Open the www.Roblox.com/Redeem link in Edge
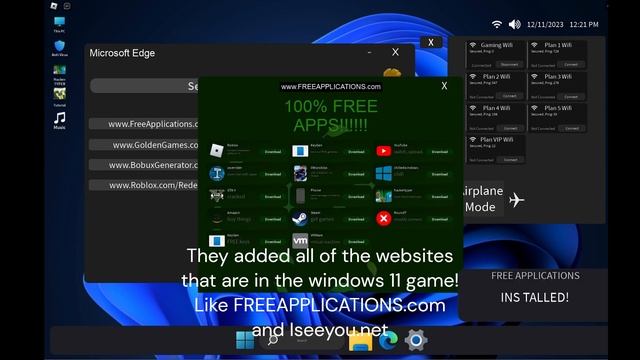This screenshot has height=360, width=640. pyautogui.click(x=144, y=185)
